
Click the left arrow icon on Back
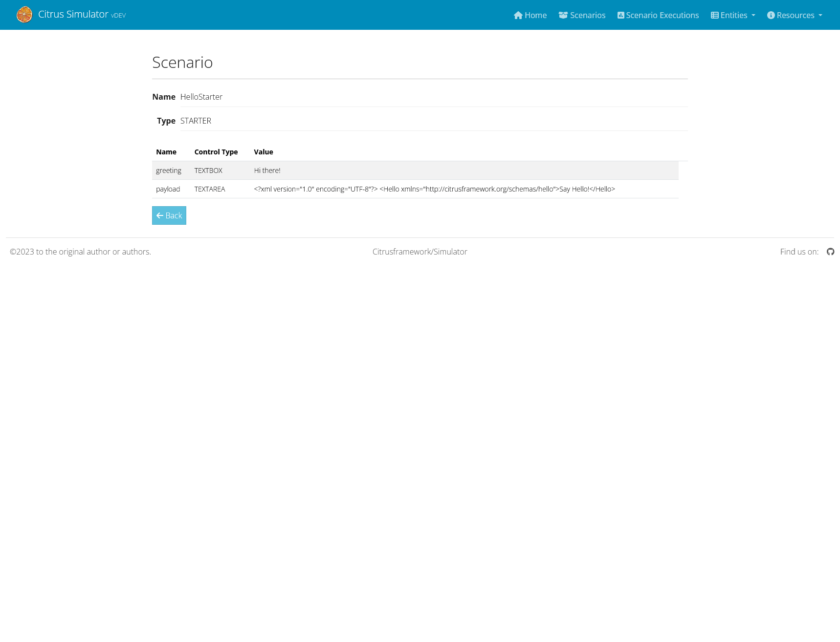[159, 215]
